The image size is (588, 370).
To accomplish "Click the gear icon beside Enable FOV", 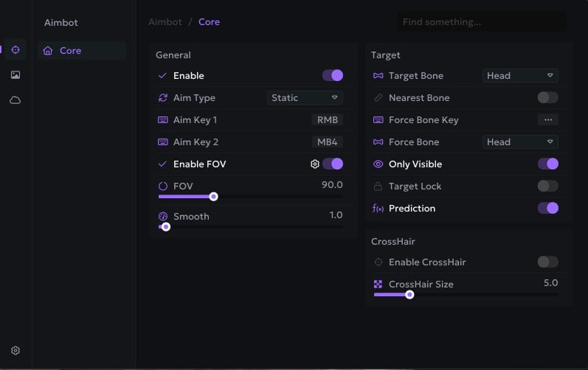I will pyautogui.click(x=315, y=164).
